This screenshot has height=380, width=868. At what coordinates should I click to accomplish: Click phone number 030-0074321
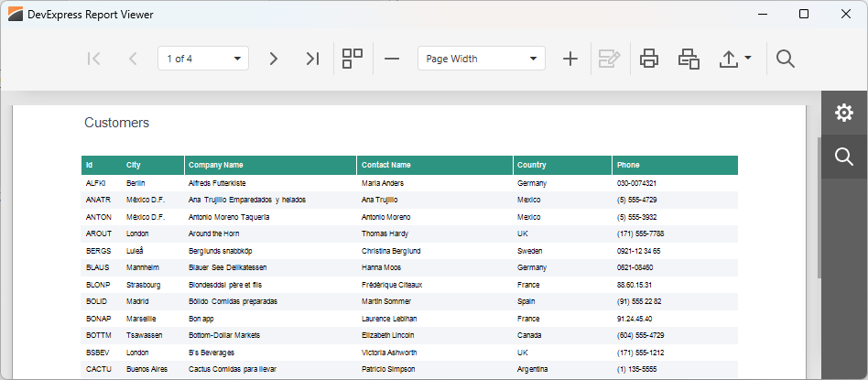636,183
